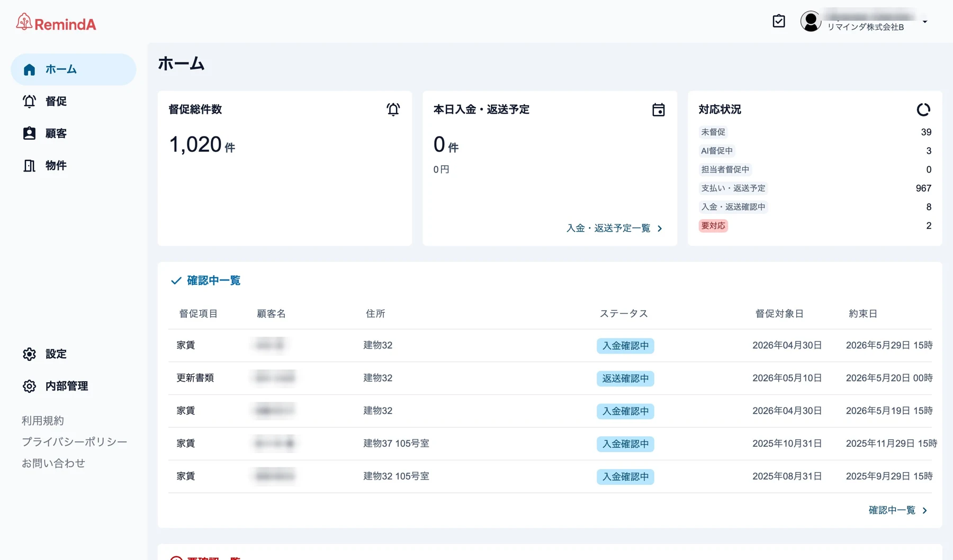The width and height of the screenshot is (953, 560).
Task: Go to ホーム in sidebar
Action: (74, 69)
